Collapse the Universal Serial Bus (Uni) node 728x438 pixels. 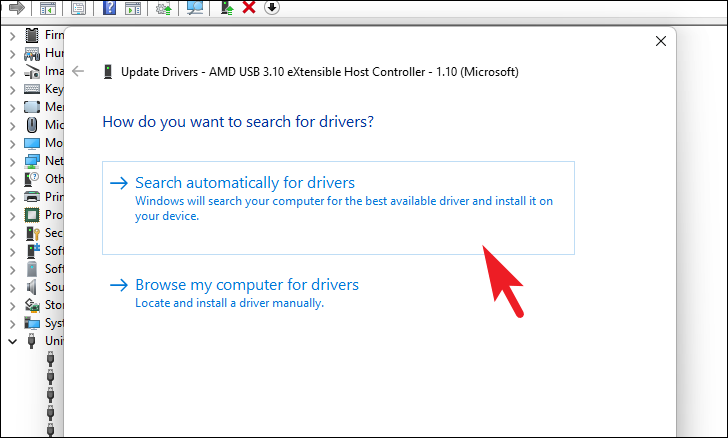pyautogui.click(x=13, y=342)
